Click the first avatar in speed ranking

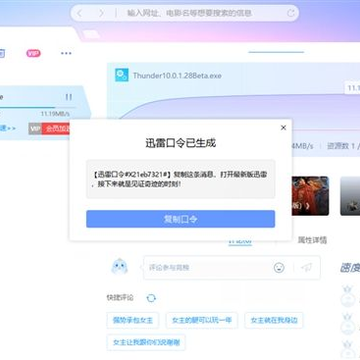point(348,296)
